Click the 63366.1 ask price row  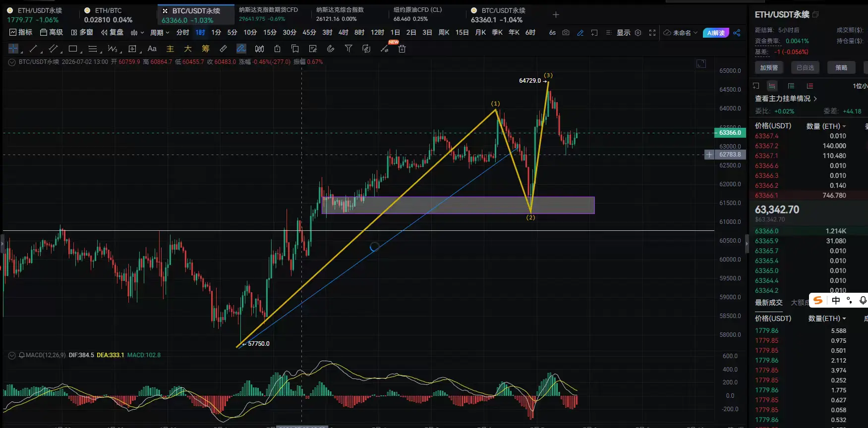pos(809,195)
